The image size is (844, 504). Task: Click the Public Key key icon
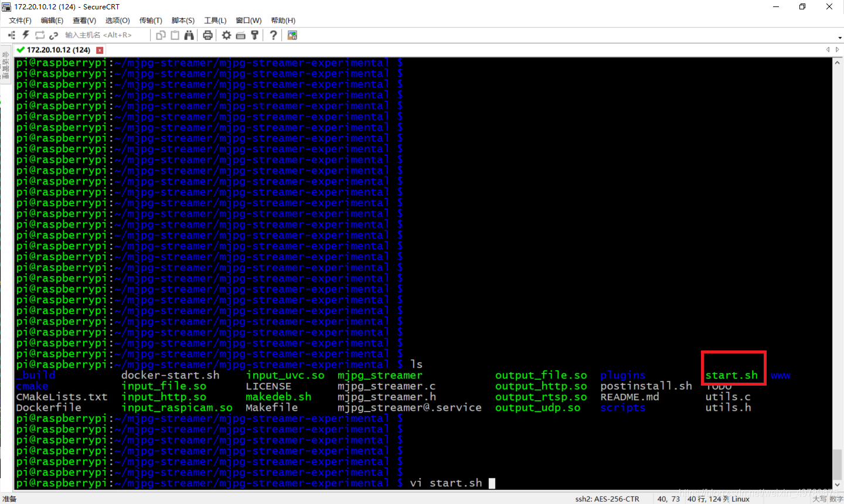click(x=254, y=35)
